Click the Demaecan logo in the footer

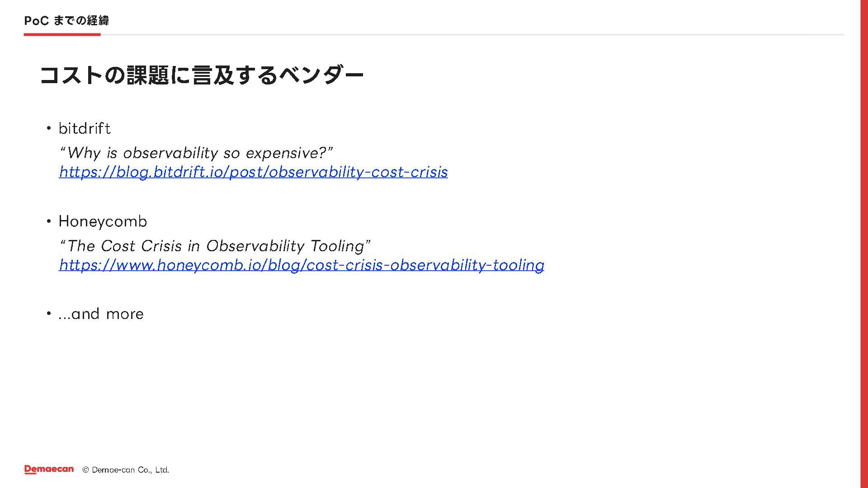tap(49, 469)
